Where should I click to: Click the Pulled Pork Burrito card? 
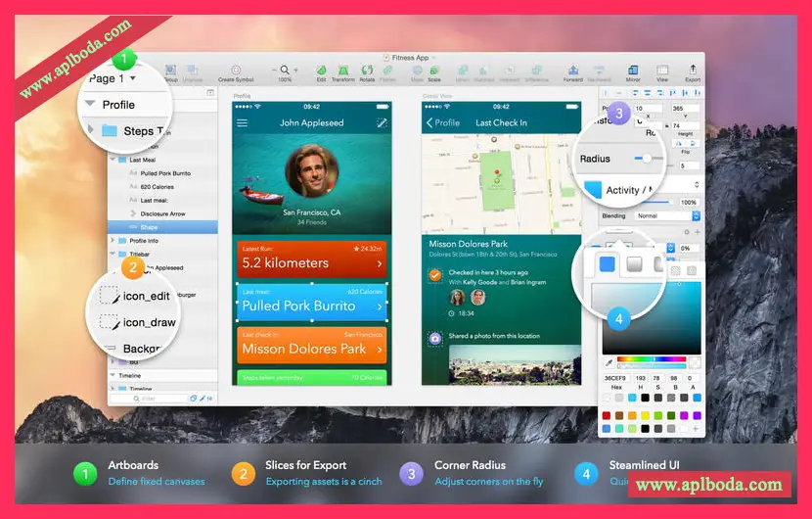coord(311,304)
